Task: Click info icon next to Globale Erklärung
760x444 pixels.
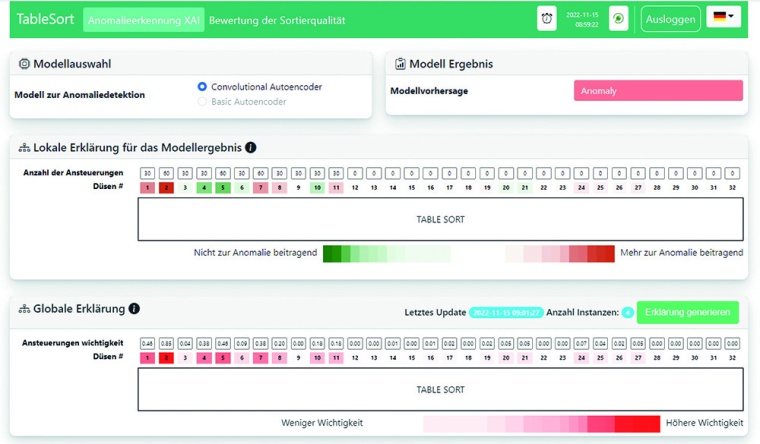Action: click(134, 309)
